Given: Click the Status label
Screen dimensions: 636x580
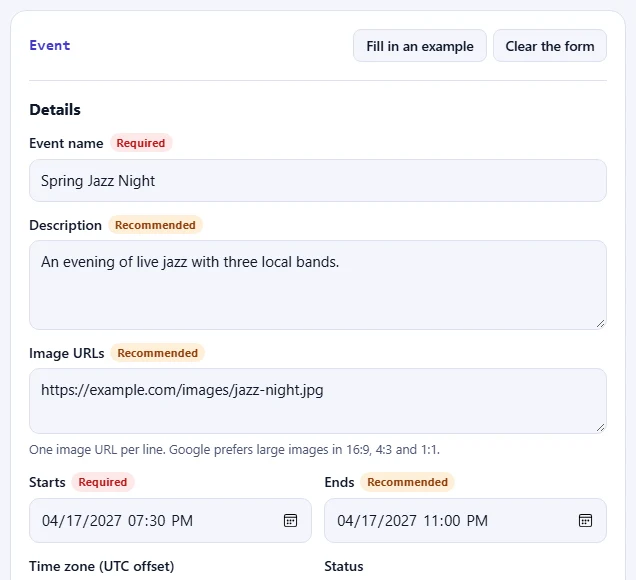Looking at the screenshot, I should point(344,566).
